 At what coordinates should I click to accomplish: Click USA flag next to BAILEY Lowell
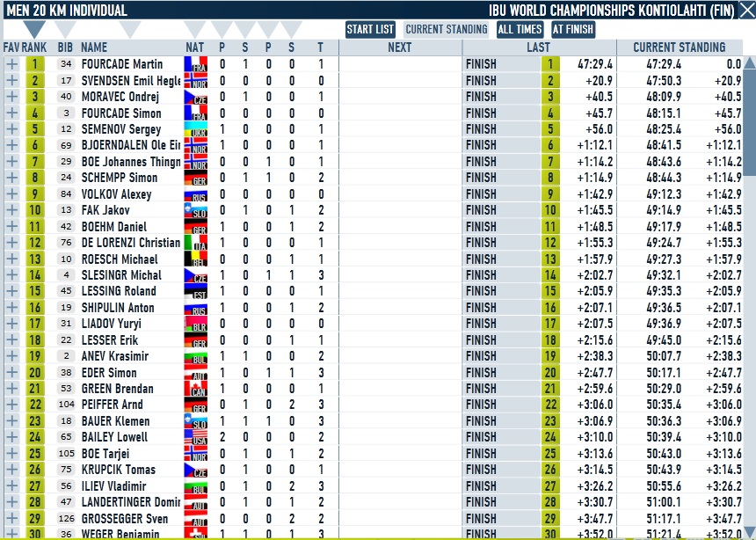tap(196, 437)
